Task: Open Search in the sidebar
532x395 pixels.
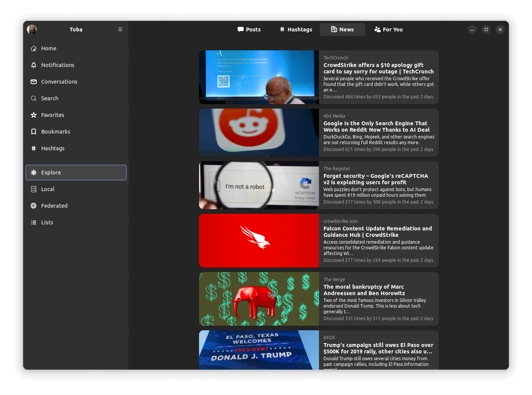Action: pyautogui.click(x=50, y=98)
